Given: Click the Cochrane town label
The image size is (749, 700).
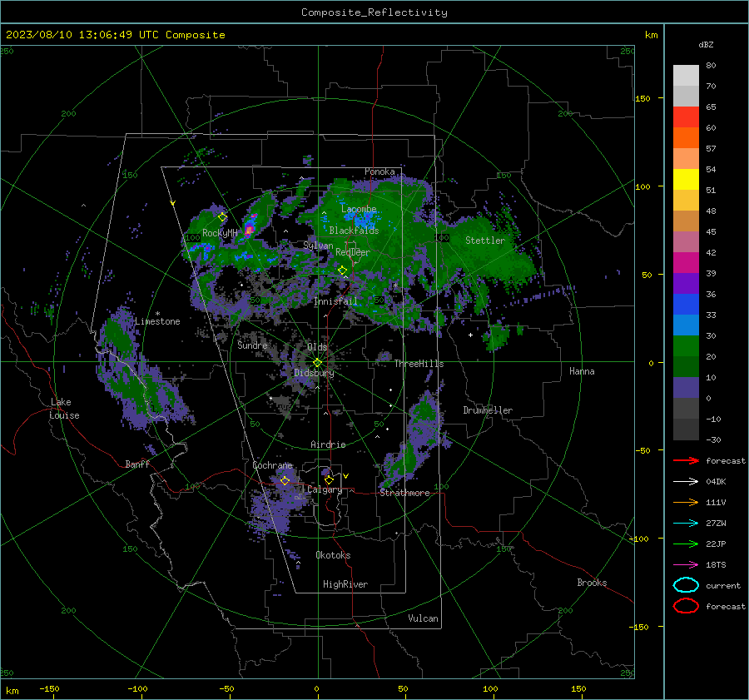Looking at the screenshot, I should [272, 465].
